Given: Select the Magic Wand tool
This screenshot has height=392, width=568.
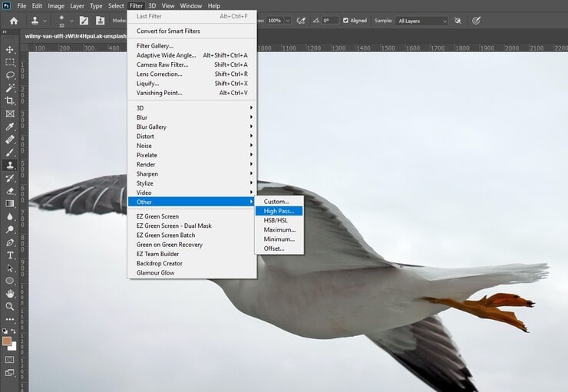Looking at the screenshot, I should tap(10, 88).
